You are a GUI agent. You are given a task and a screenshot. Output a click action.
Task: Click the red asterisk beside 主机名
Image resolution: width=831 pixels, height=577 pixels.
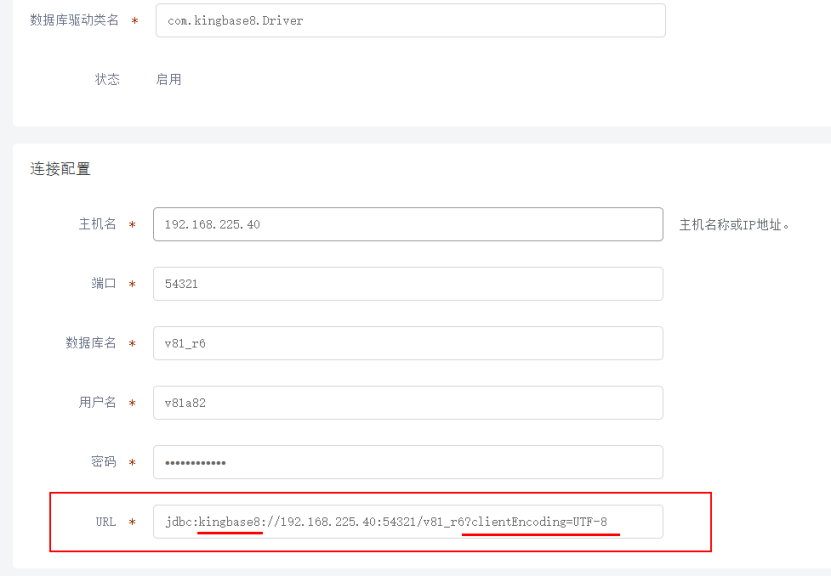[x=133, y=225]
